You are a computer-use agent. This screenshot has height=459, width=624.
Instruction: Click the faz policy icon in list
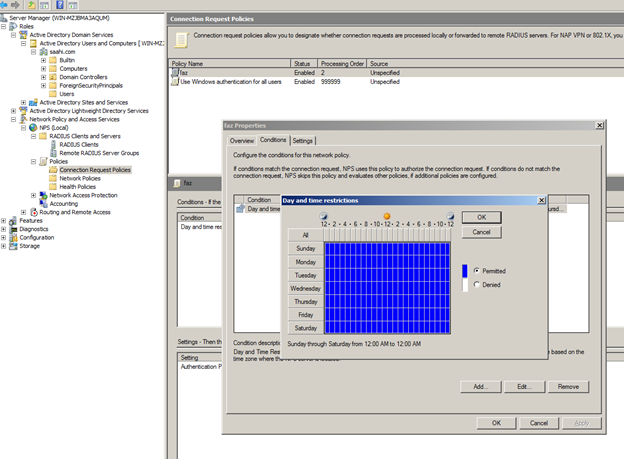(x=174, y=73)
